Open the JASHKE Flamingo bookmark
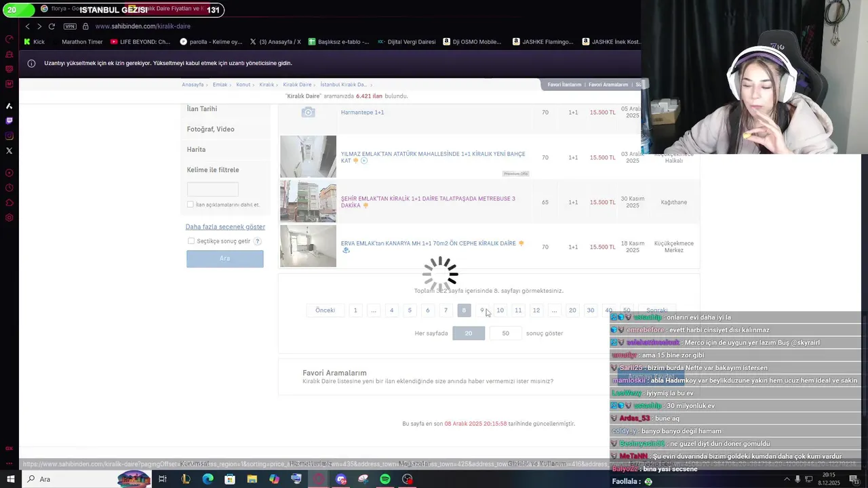Image resolution: width=868 pixels, height=488 pixels. 542,42
